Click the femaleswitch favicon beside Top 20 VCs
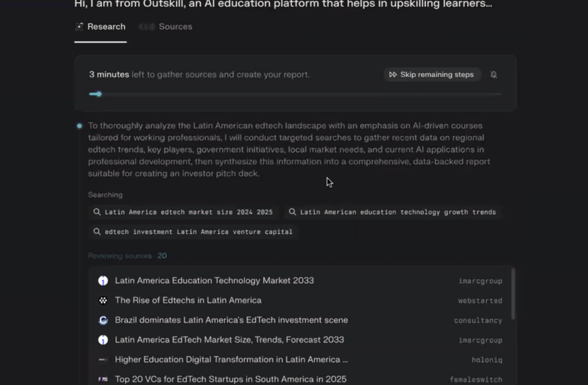 (x=103, y=379)
